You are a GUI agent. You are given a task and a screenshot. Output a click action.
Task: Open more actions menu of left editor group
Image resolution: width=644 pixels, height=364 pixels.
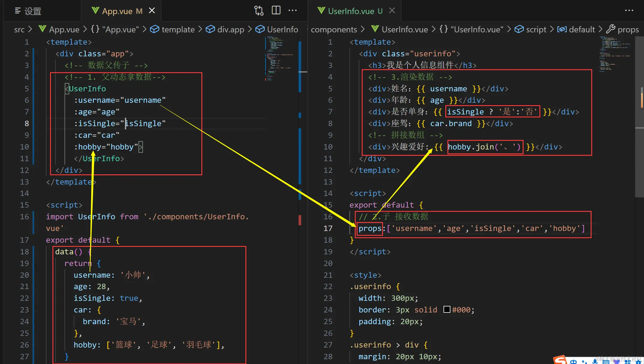coord(292,10)
